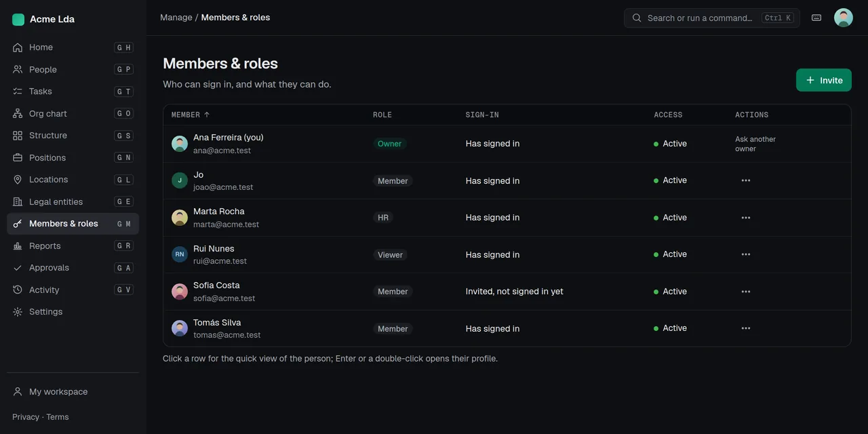
Task: Open the actions menu for Marta Rocha
Action: point(746,218)
